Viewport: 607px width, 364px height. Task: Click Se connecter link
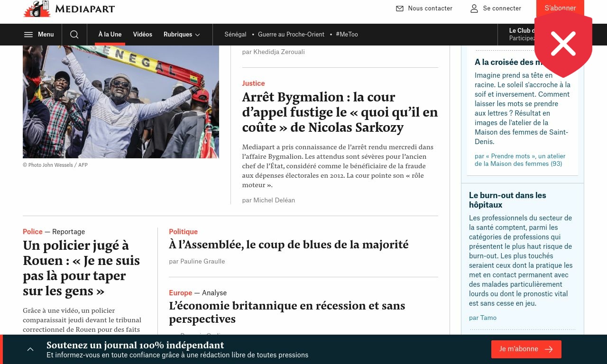coord(502,9)
